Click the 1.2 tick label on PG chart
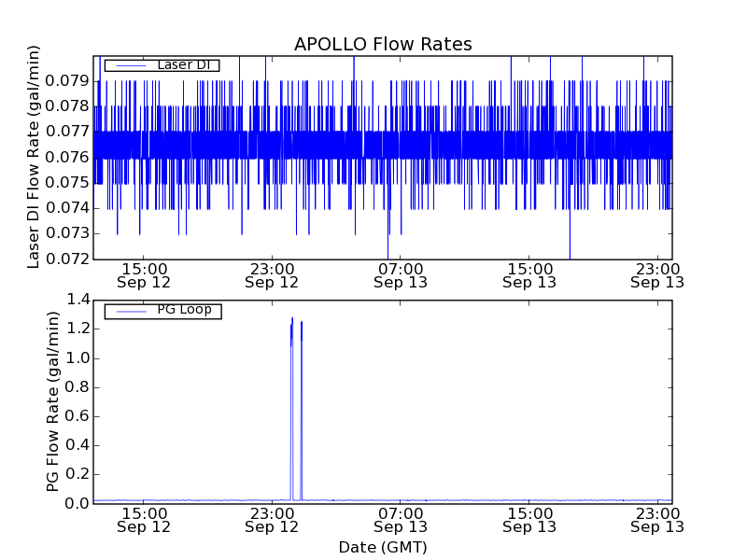747x560 pixels. [78, 329]
